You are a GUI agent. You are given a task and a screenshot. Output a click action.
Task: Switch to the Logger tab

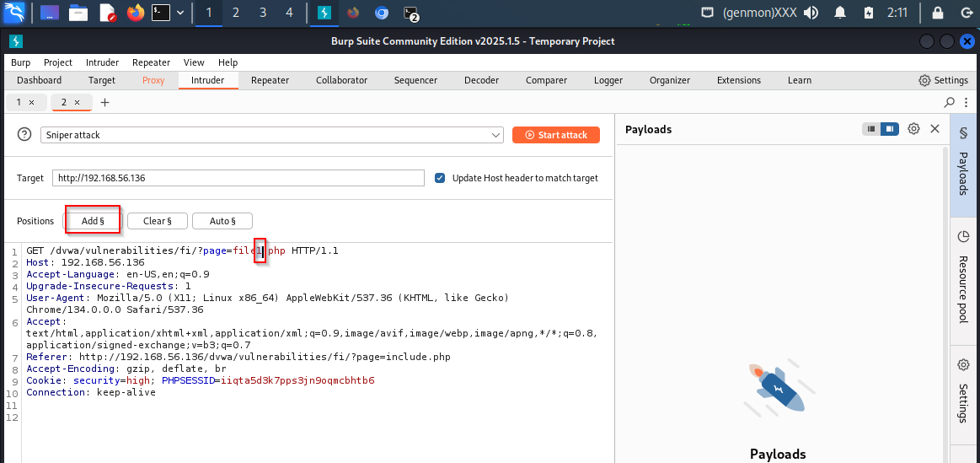pos(608,80)
